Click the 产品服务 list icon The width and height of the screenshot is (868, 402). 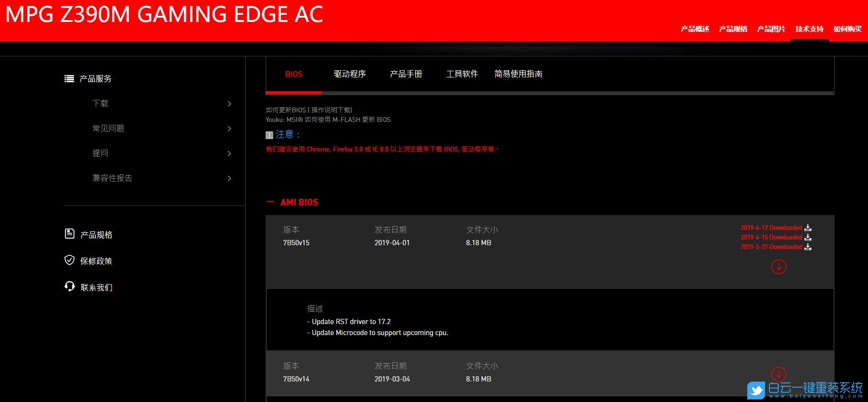[69, 79]
